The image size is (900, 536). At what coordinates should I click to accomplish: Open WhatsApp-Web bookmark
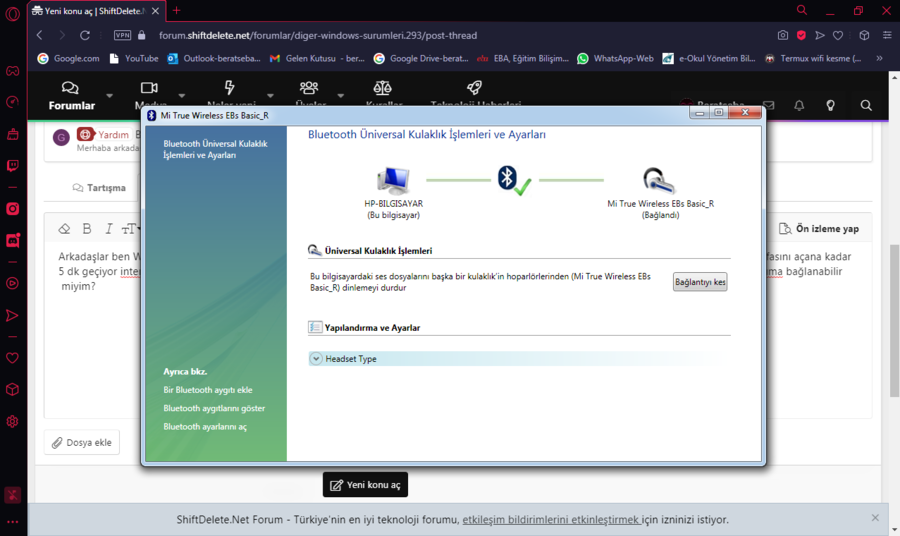(615, 58)
